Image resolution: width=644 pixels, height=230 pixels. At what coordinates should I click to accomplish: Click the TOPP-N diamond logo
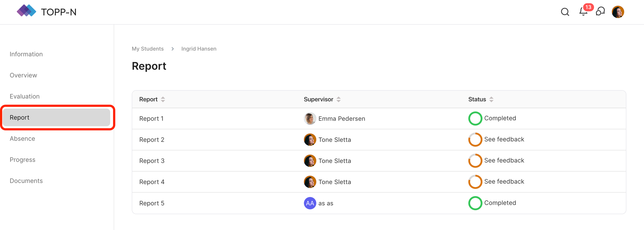pos(26,11)
